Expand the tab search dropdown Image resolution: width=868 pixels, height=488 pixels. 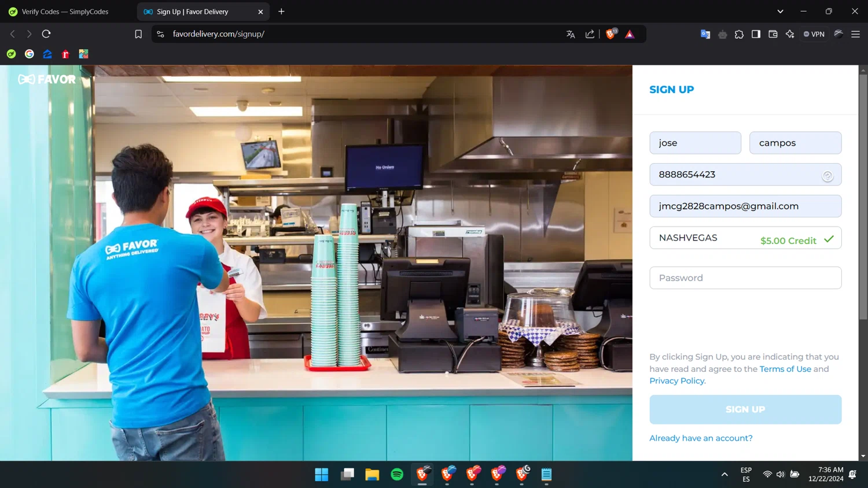(x=780, y=12)
